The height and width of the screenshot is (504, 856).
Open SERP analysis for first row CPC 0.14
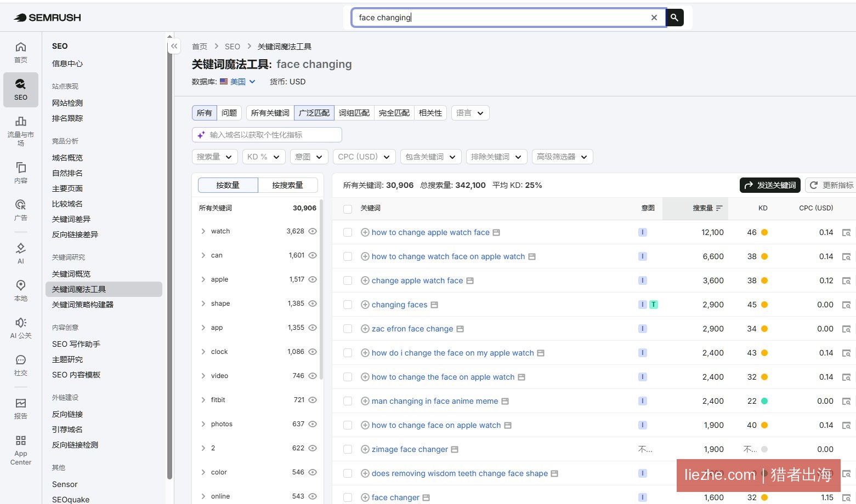coord(846,233)
